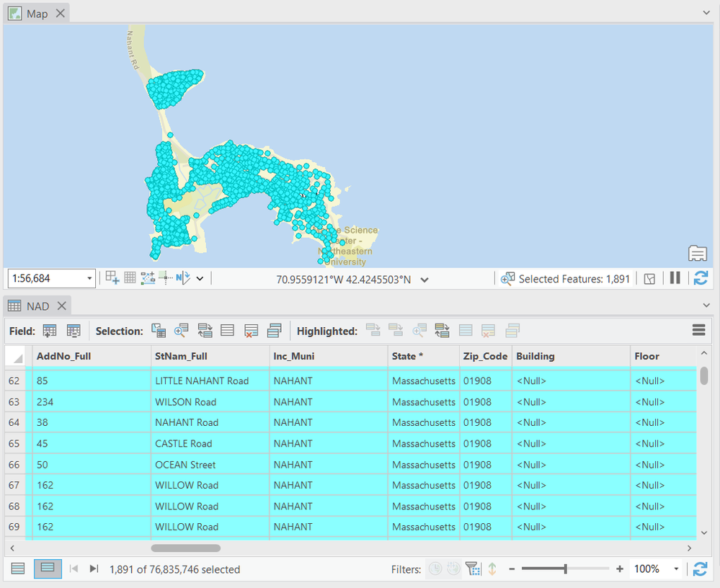Open the map snapping grid icon
The height and width of the screenshot is (588, 720).
(x=112, y=277)
